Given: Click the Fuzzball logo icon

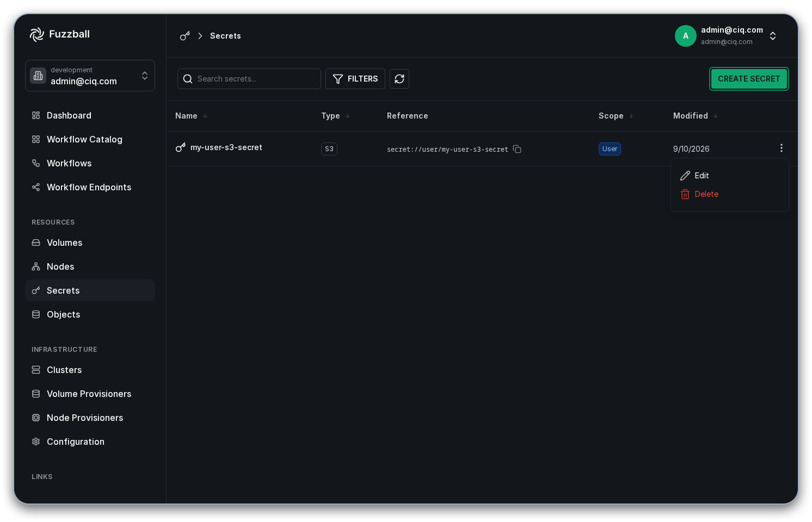Looking at the screenshot, I should click(37, 34).
